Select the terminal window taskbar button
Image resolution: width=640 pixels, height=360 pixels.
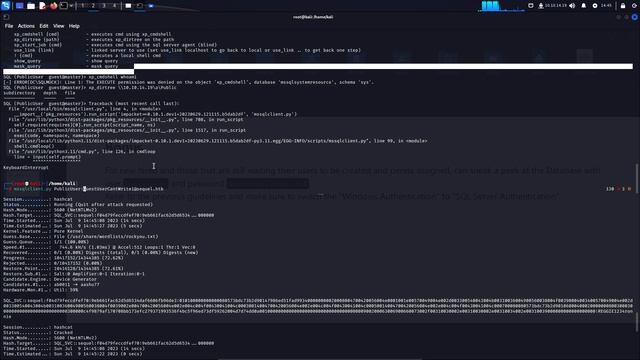[140, 6]
